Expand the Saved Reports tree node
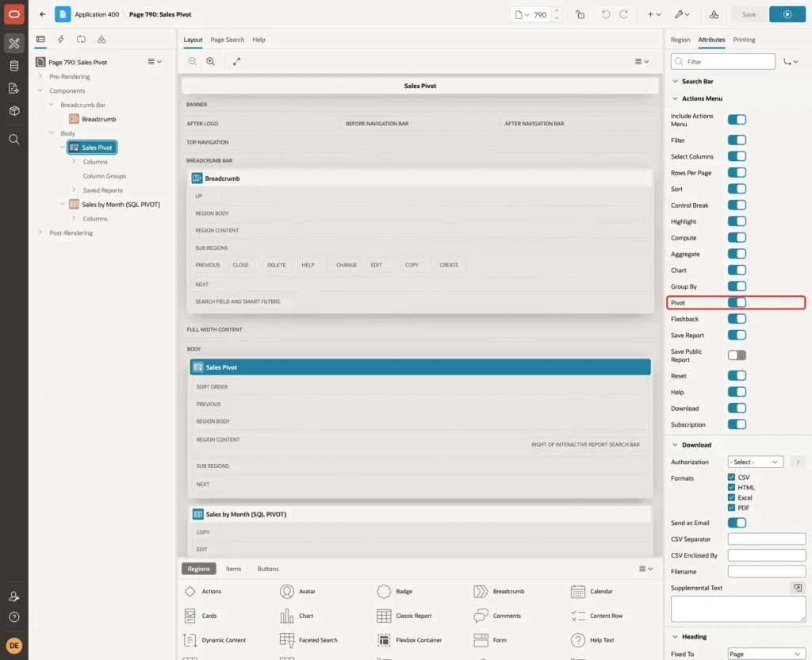Image resolution: width=812 pixels, height=660 pixels. coord(74,190)
